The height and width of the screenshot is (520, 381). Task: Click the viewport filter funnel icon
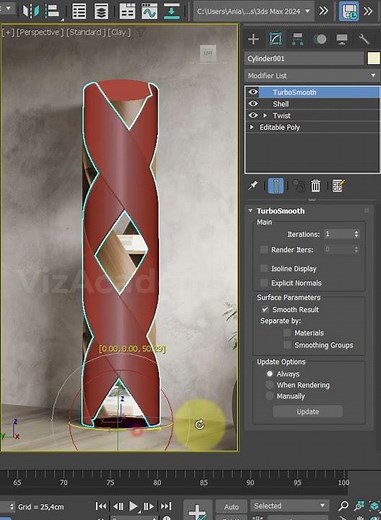pyautogui.click(x=141, y=33)
